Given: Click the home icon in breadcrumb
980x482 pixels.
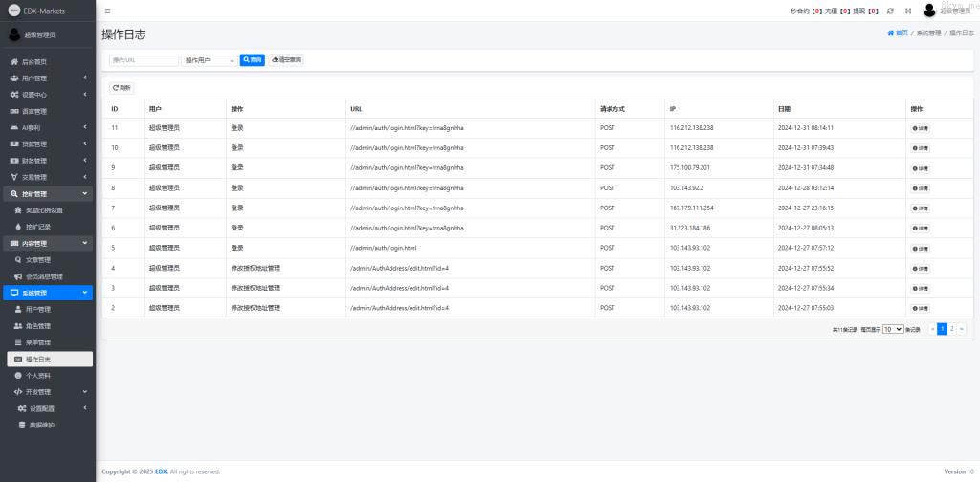Looking at the screenshot, I should pyautogui.click(x=891, y=33).
